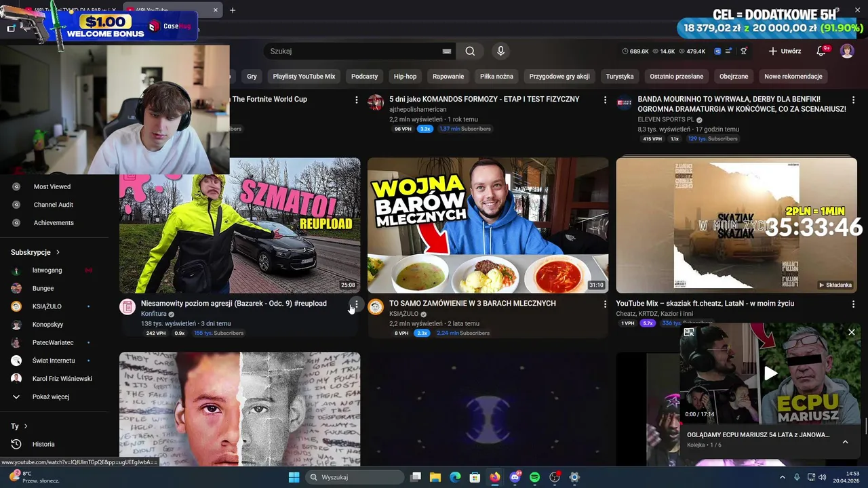Open more options for Niesamowity poziom agresji video
Screen dimensions: 868x488
coord(357,304)
